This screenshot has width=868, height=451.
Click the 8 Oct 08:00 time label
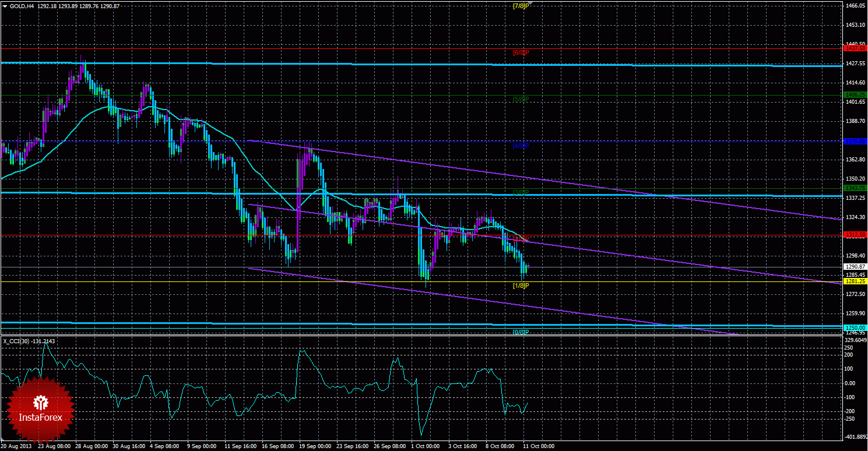pos(500,446)
